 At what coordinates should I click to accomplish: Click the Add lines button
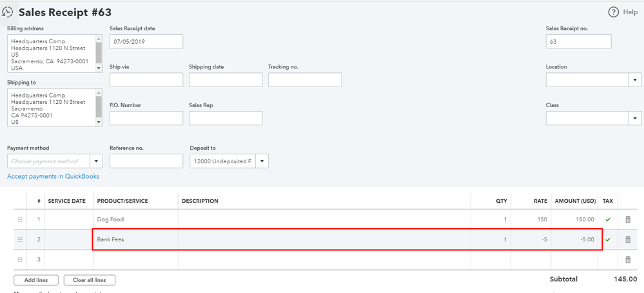(x=35, y=280)
